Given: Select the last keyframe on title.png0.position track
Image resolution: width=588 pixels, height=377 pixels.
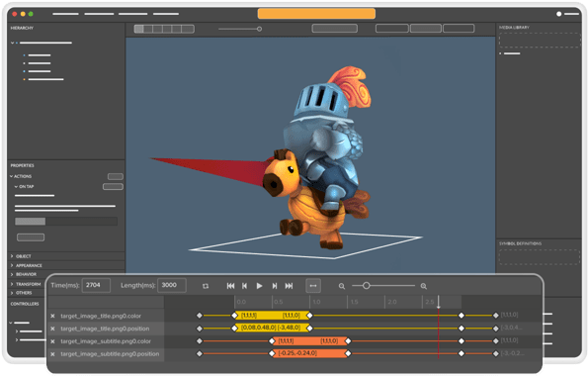Looking at the screenshot, I should (x=496, y=329).
